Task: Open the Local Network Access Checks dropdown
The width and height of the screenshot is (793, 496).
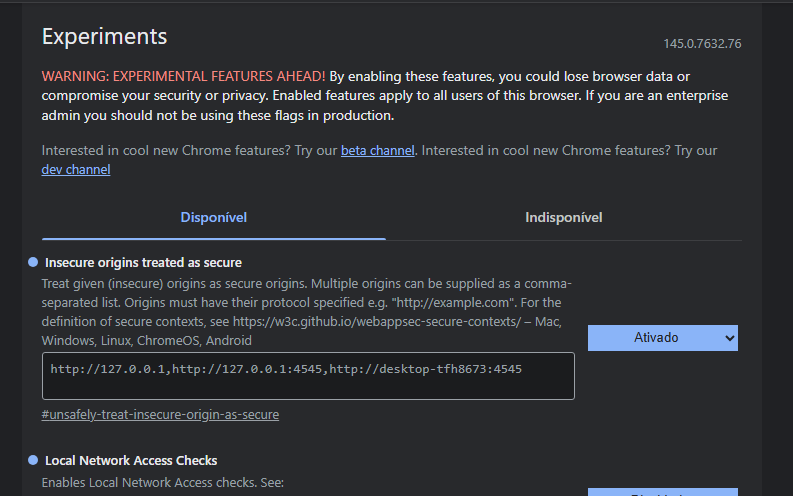Action: coord(662,492)
